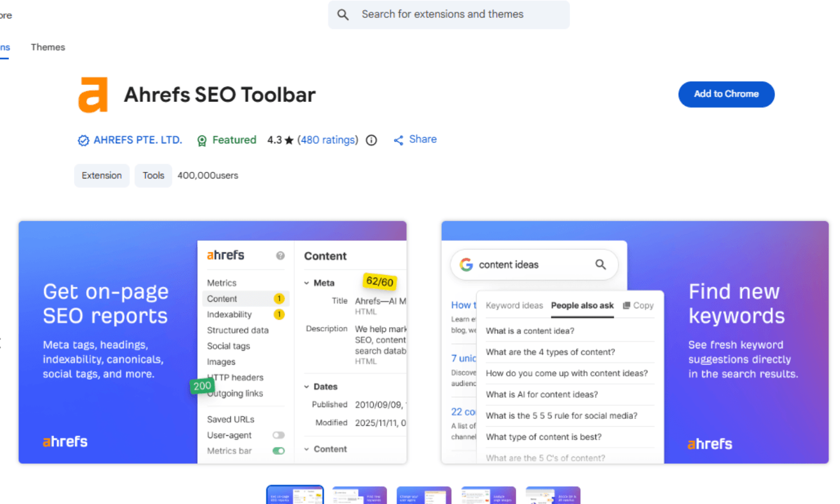Click 'What type of content is best?'
The width and height of the screenshot is (840, 504).
click(543, 437)
